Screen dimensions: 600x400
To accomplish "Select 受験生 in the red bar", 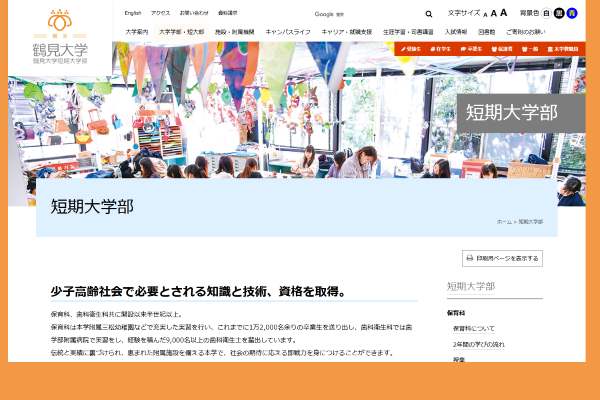I will [411, 49].
